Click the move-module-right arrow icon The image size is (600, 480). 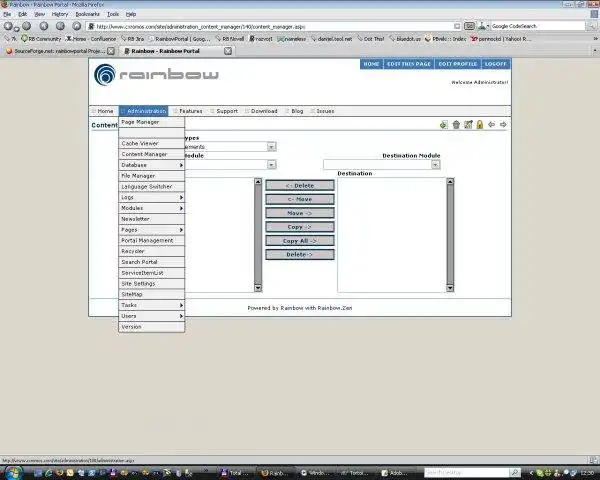[503, 124]
